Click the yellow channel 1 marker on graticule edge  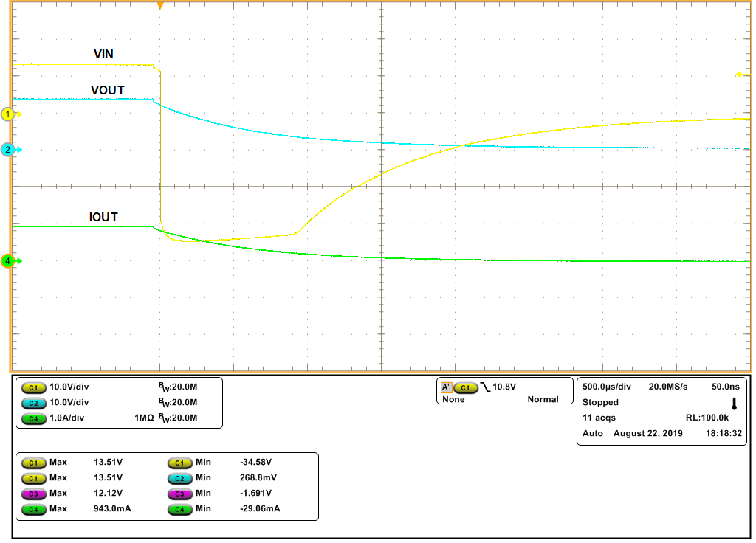click(x=7, y=114)
